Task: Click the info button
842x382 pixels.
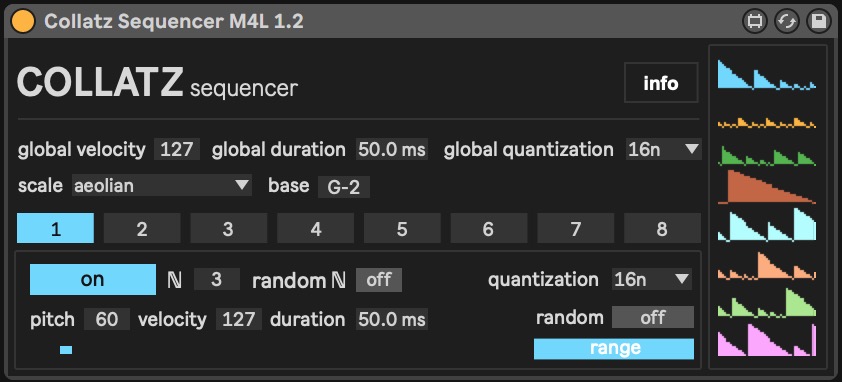Action: point(661,83)
